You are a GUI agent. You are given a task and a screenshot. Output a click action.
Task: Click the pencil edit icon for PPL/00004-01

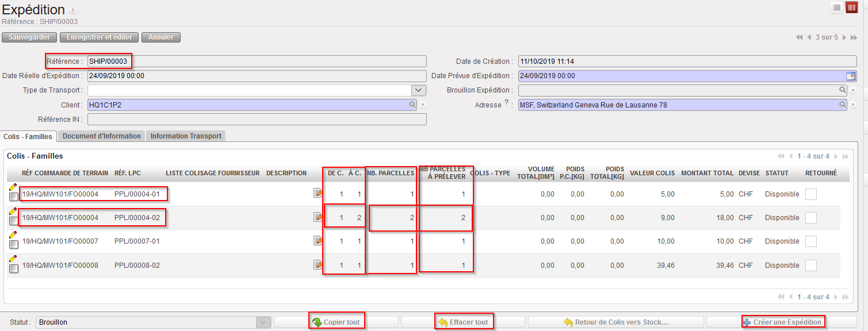tap(13, 187)
